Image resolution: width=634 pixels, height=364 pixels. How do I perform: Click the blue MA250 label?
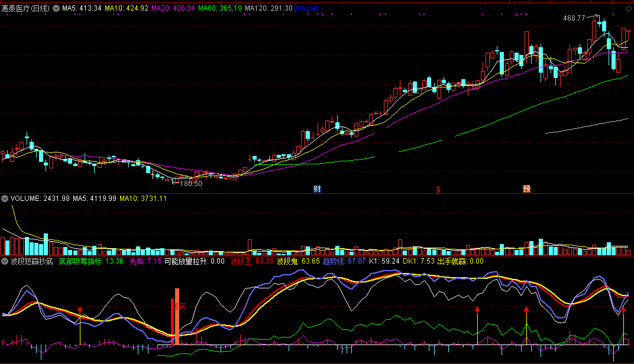pyautogui.click(x=309, y=8)
